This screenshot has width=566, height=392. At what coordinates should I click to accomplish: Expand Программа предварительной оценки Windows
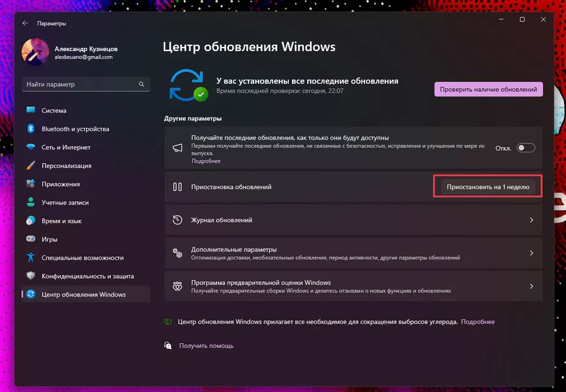[x=531, y=286]
